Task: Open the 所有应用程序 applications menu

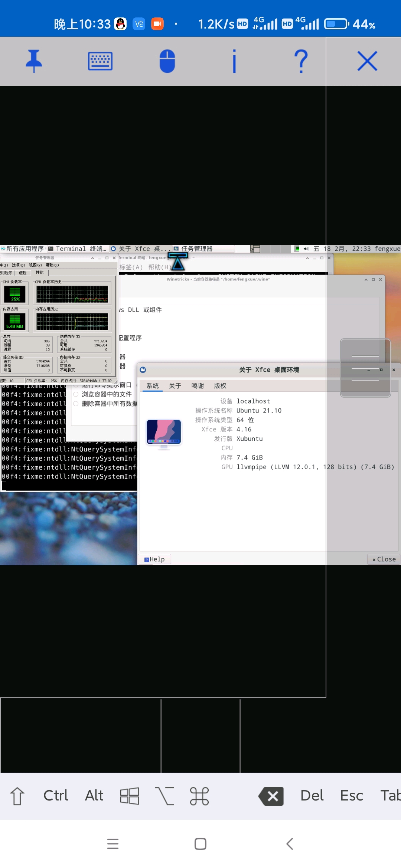Action: tap(23, 249)
